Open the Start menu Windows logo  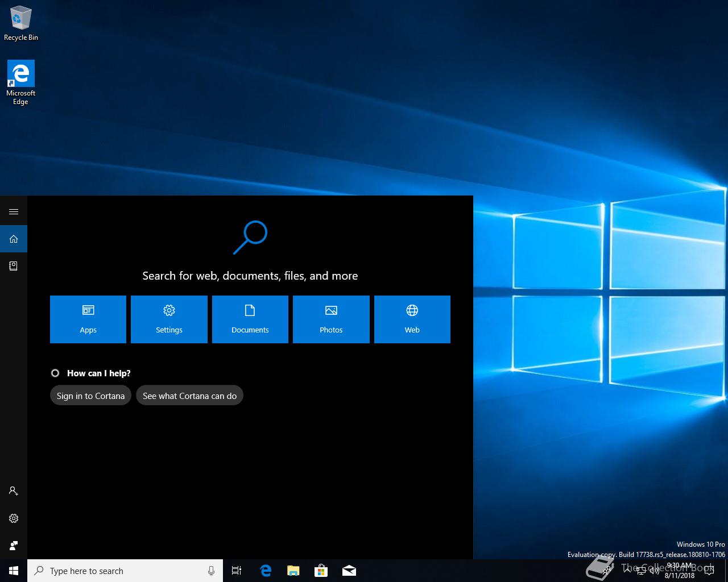pyautogui.click(x=14, y=571)
